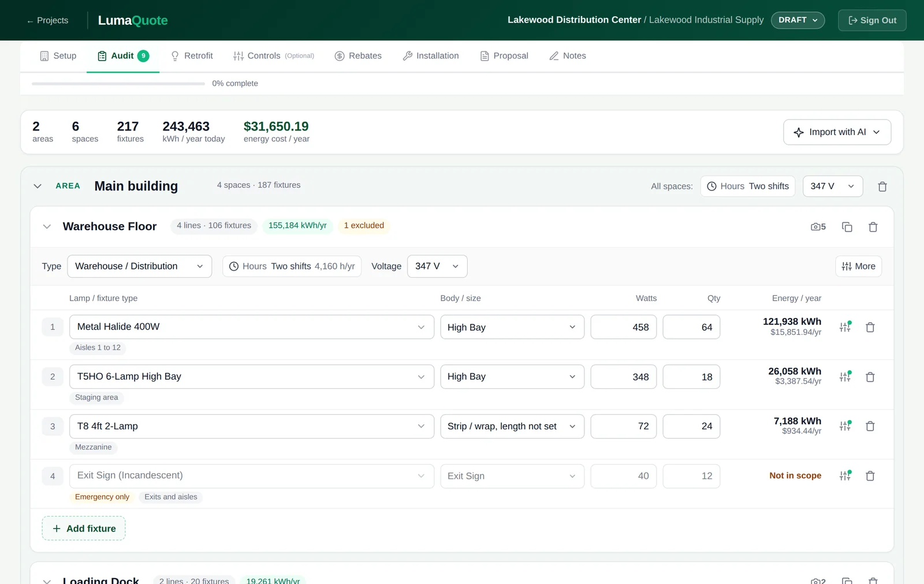Open the Rebates tab
The image size is (924, 584).
358,56
